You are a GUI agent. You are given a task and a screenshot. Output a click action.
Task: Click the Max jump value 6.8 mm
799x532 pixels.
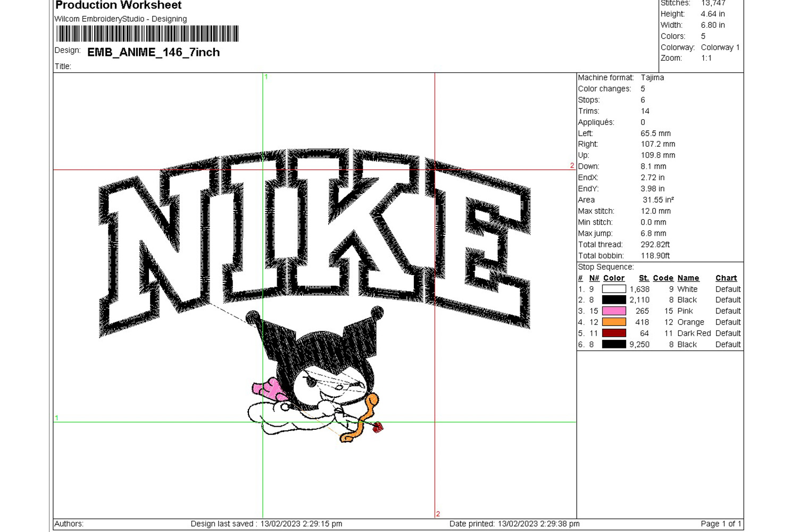pos(653,234)
